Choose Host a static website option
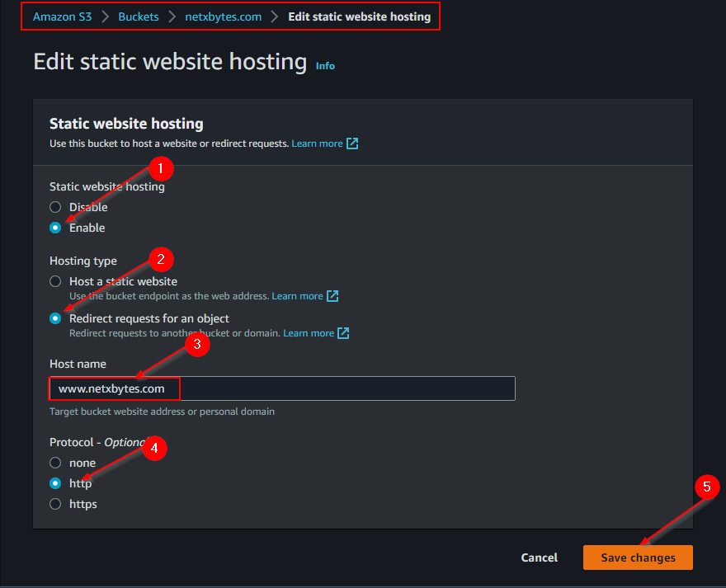Screen dimensions: 726x588 pos(55,281)
